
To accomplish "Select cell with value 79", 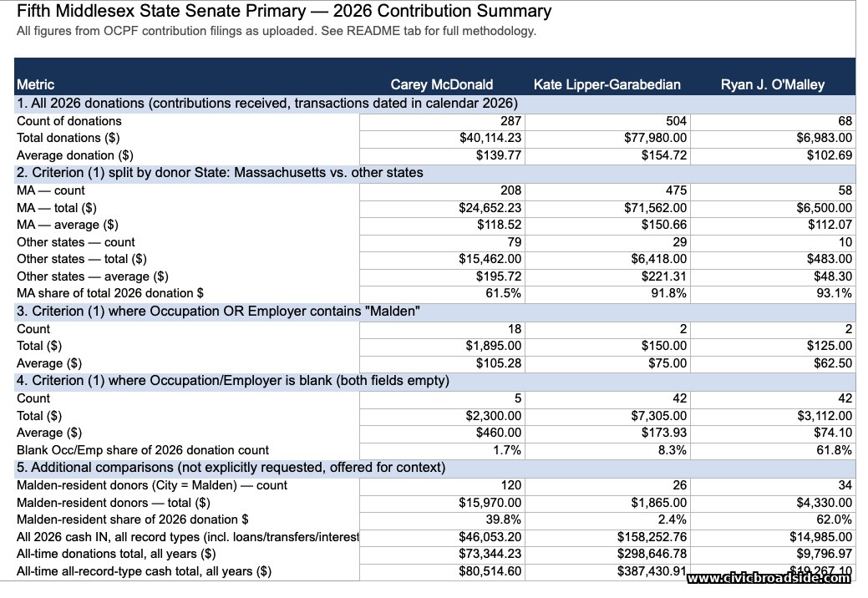I will tap(442, 243).
